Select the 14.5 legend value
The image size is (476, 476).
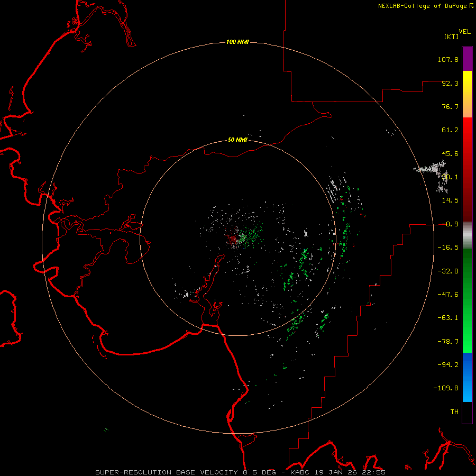click(x=450, y=200)
